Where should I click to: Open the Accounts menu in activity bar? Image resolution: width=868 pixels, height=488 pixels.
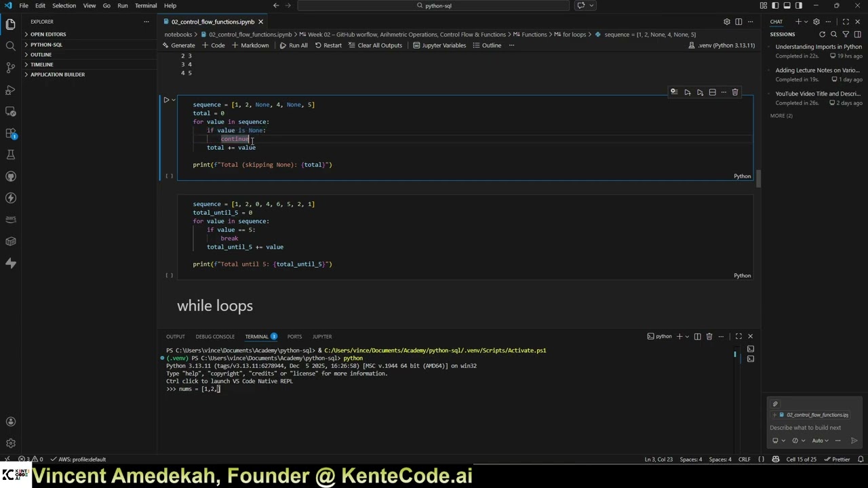10,422
